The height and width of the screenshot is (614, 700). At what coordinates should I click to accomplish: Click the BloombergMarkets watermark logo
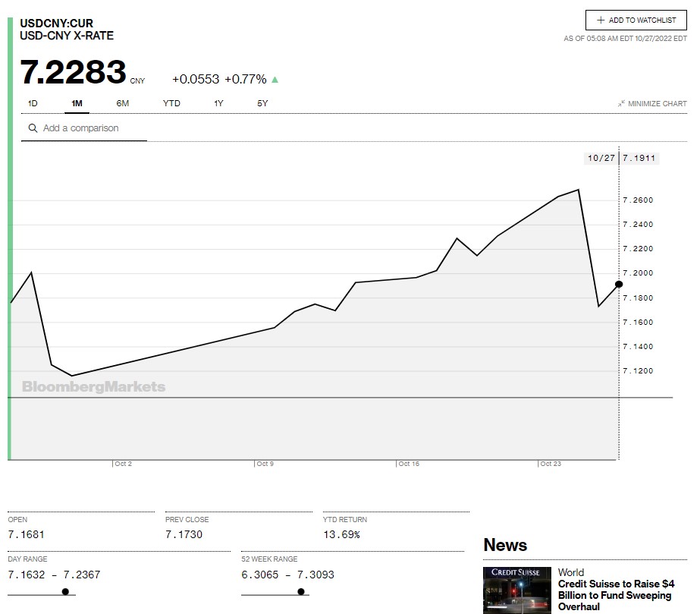[93, 387]
